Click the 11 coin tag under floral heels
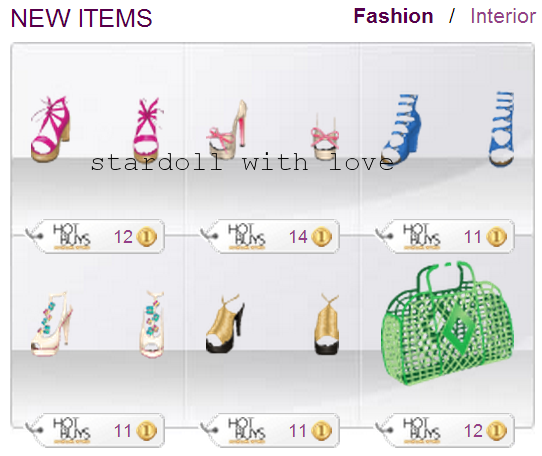 point(95,430)
